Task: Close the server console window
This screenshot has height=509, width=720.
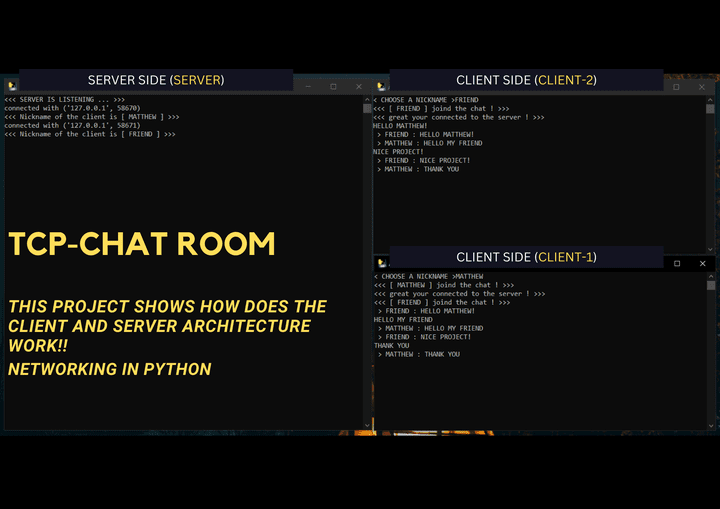Action: click(359, 86)
